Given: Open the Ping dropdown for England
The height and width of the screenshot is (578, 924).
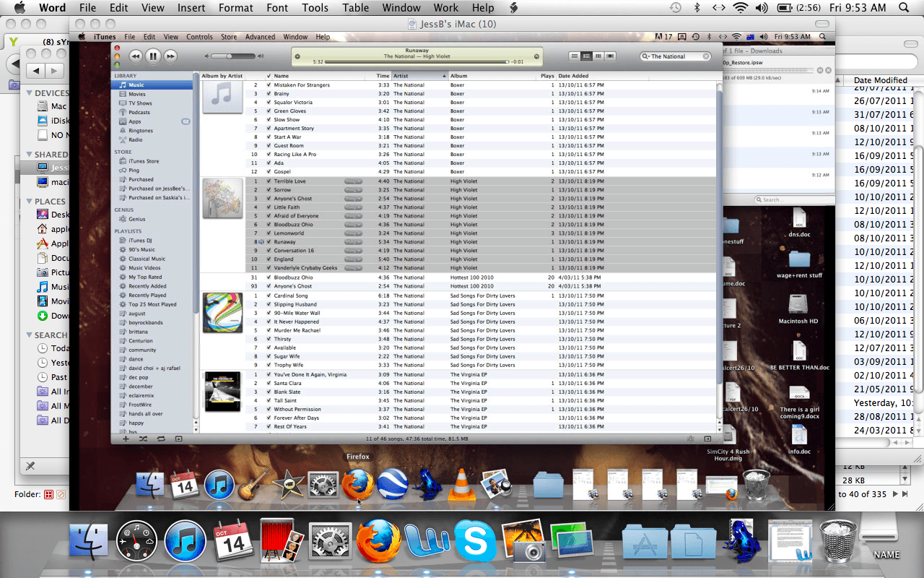Looking at the screenshot, I should point(353,259).
